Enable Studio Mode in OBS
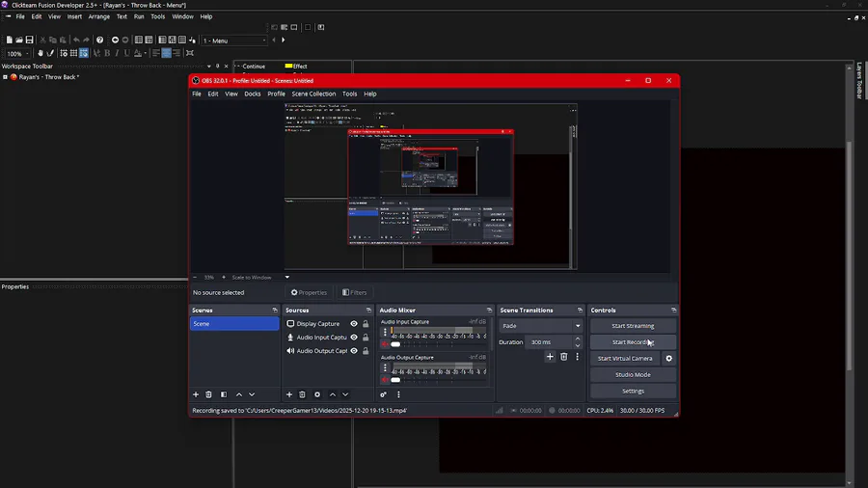Viewport: 868px width, 488px height. pyautogui.click(x=633, y=374)
